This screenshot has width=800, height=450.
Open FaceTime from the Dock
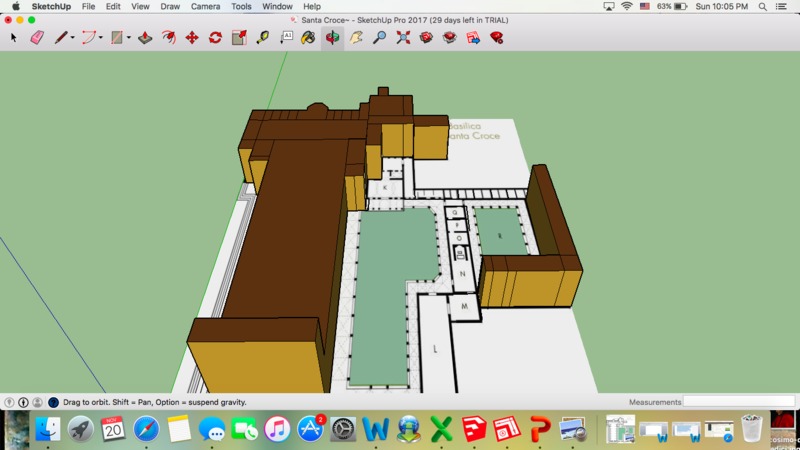[x=244, y=428]
